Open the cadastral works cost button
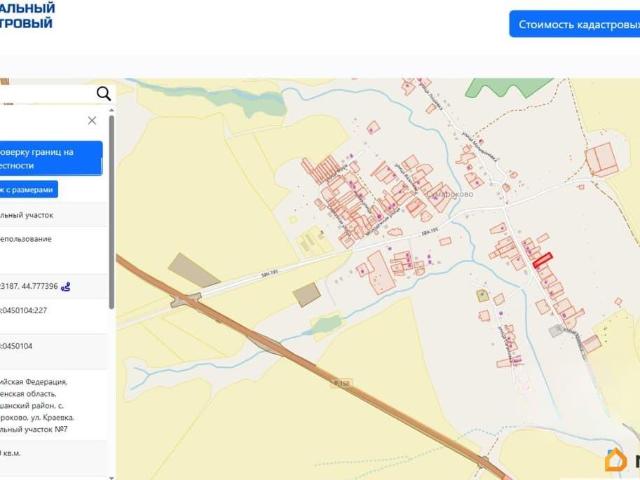The width and height of the screenshot is (640, 480). point(574,24)
